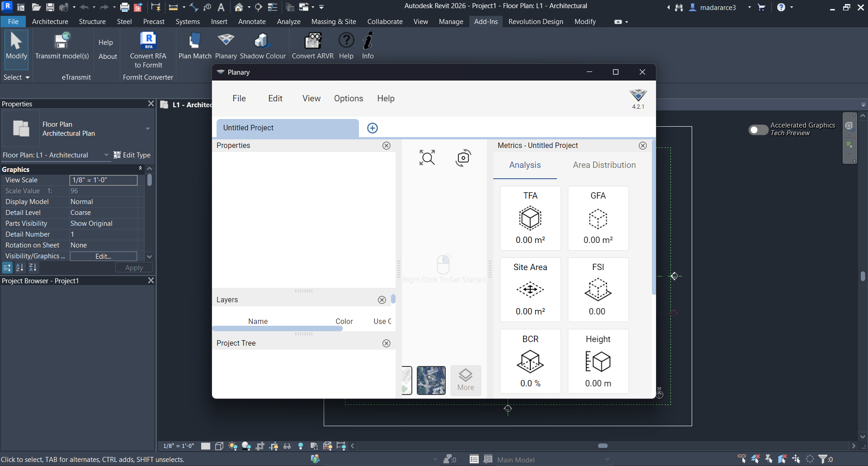
Task: Click the camera capture icon in Planary
Action: 463,157
